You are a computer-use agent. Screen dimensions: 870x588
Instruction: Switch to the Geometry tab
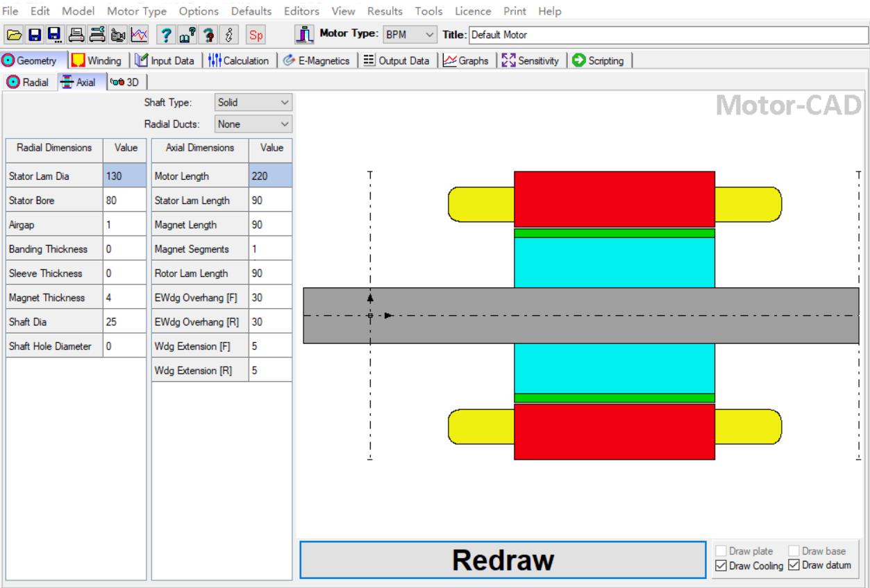pos(34,60)
